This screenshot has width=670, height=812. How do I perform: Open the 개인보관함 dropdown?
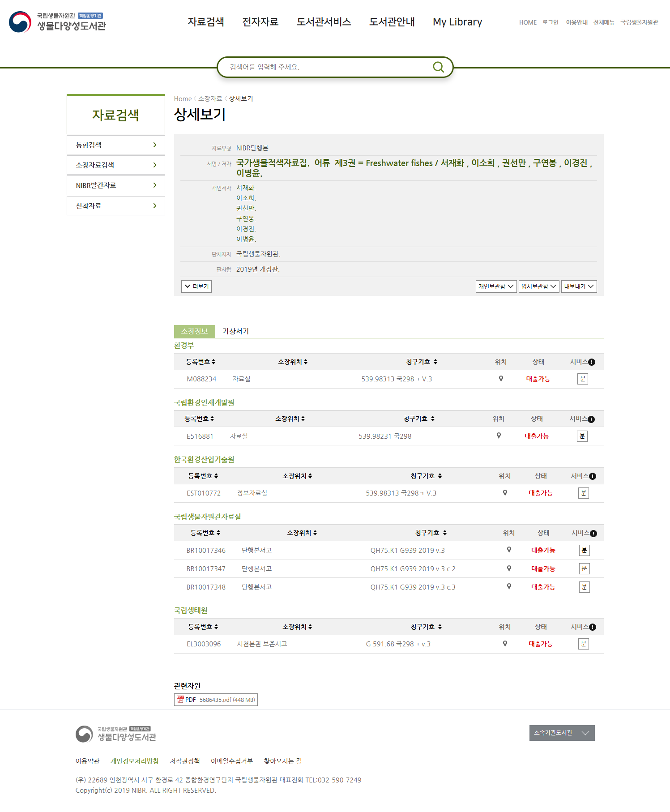point(496,286)
